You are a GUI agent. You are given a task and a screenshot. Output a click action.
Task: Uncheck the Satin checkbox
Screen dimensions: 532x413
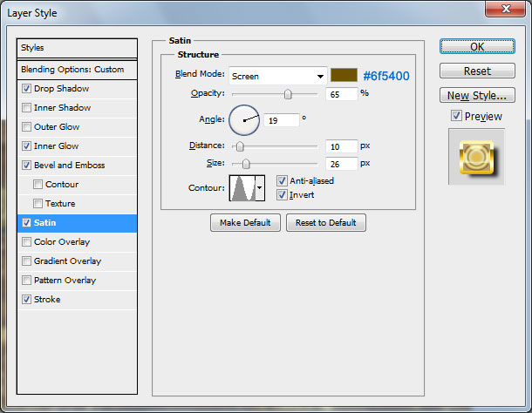tap(26, 223)
